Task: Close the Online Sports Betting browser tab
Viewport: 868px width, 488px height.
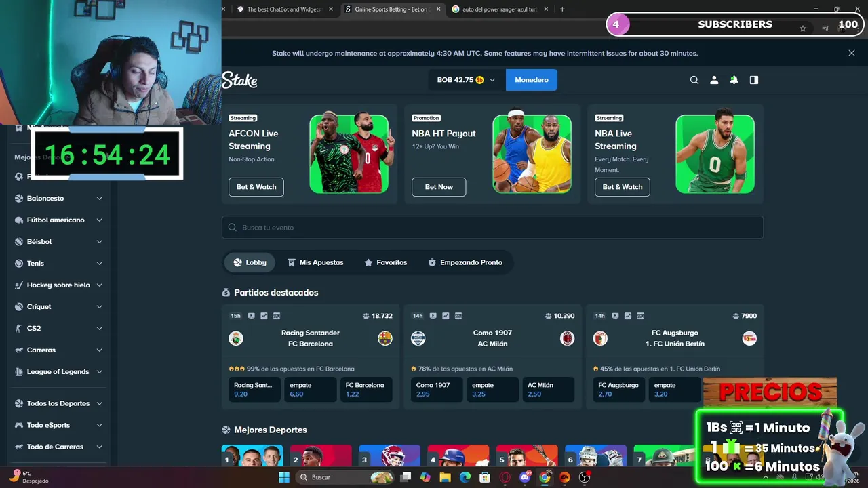Action: tap(438, 9)
